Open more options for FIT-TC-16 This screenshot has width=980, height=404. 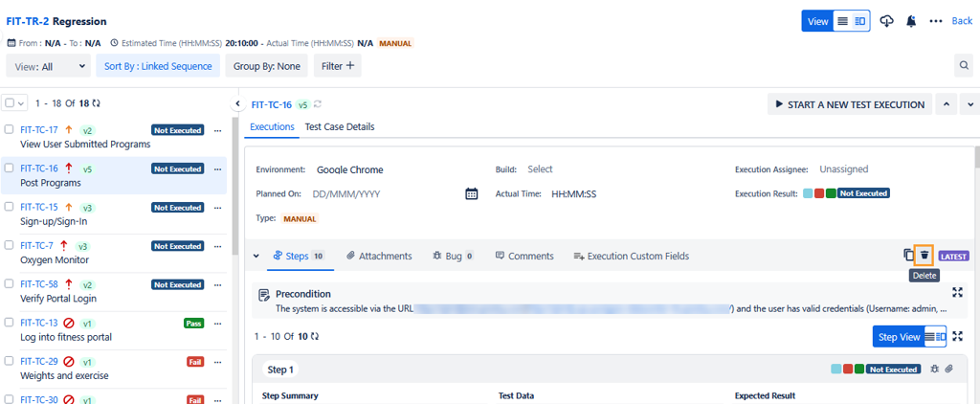[217, 168]
